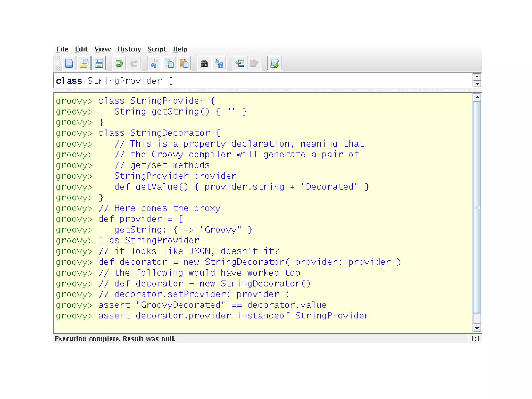Image resolution: width=532 pixels, height=399 pixels.
Task: Open the Help menu
Action: coord(180,49)
